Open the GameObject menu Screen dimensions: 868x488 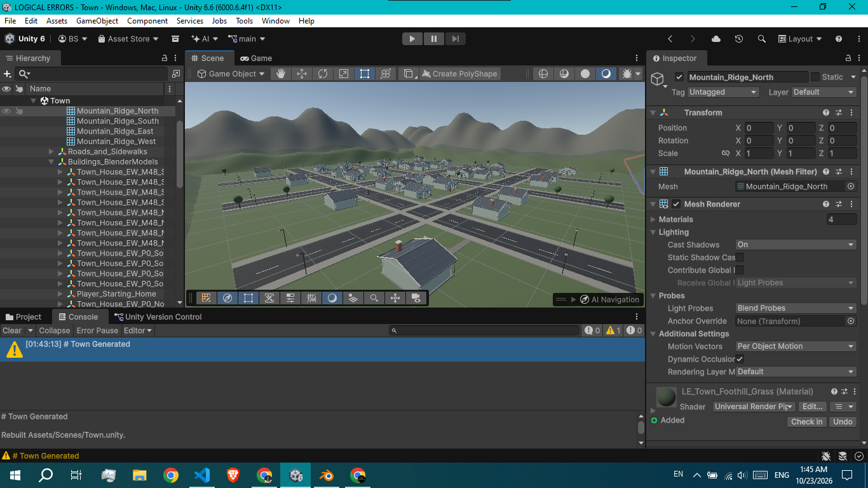point(97,21)
